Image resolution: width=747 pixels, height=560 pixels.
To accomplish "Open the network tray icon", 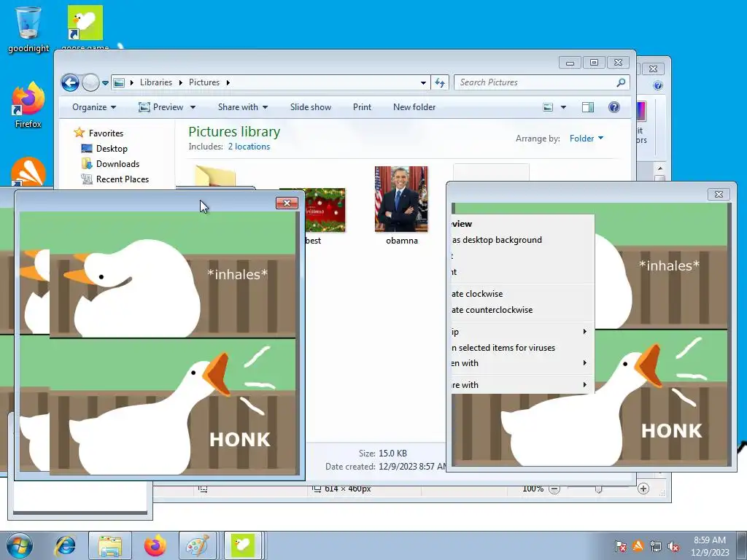I will coord(656,546).
